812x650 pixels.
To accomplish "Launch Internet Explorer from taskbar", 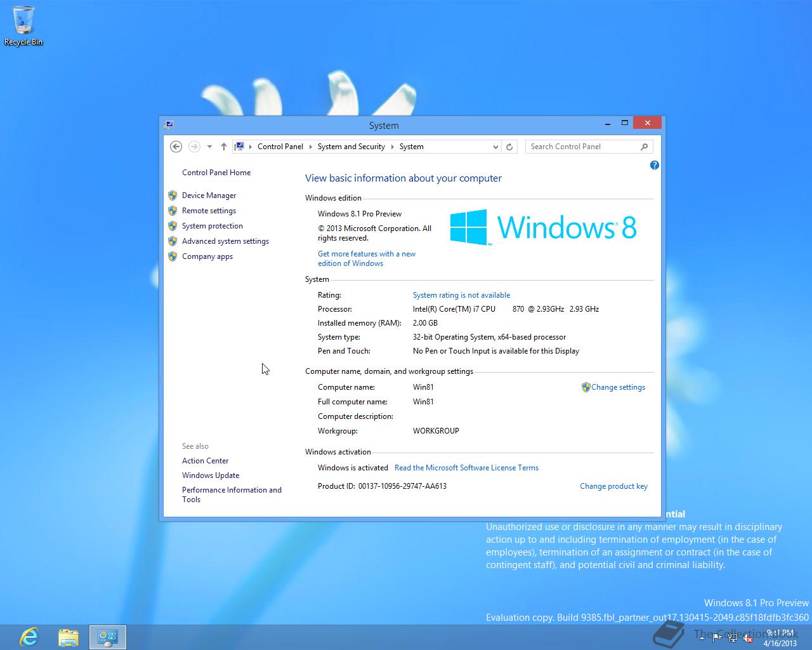I will [x=29, y=637].
